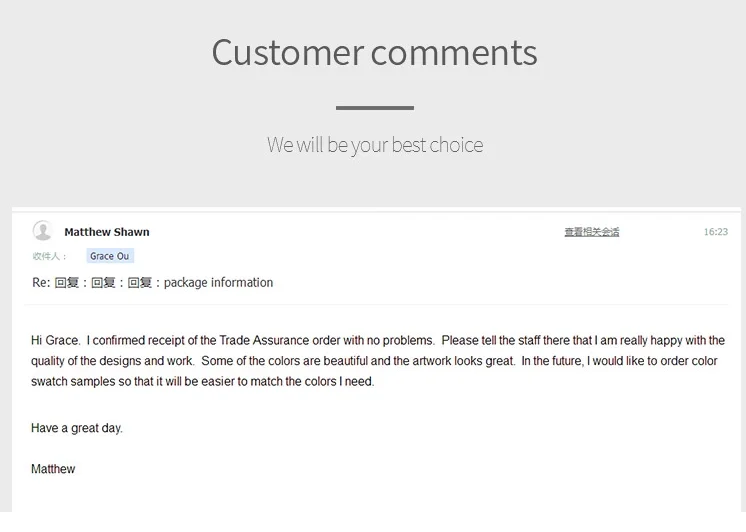Click the Customer comments heading
The height and width of the screenshot is (532, 746).
click(x=374, y=52)
